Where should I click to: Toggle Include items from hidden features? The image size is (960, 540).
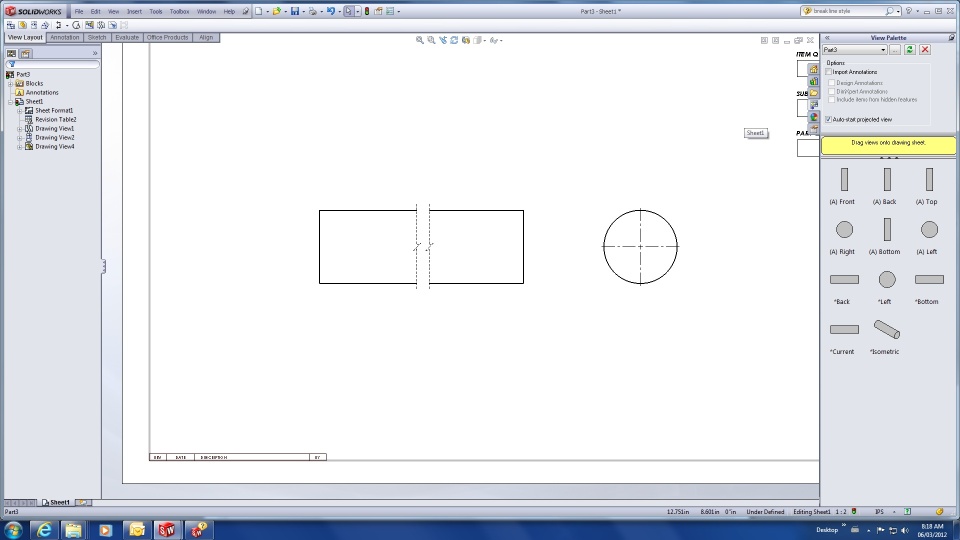coord(831,99)
